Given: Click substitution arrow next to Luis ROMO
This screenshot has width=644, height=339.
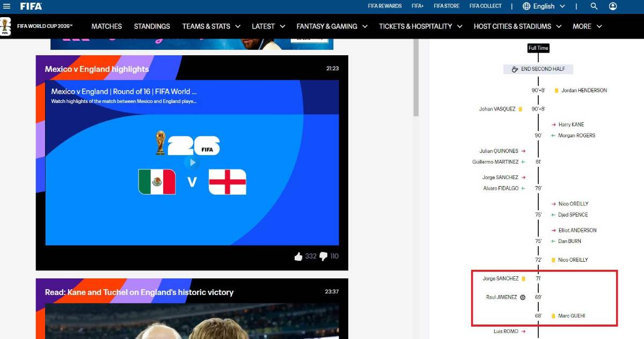Looking at the screenshot, I should pos(523,331).
